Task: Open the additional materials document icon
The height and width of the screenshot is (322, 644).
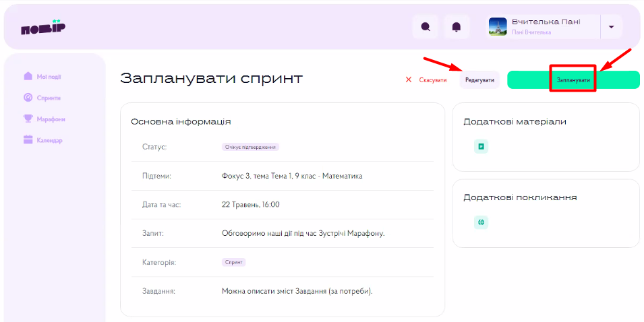Action: coord(481,146)
